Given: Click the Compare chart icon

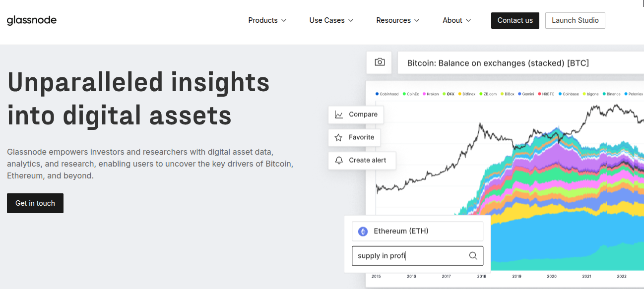Looking at the screenshot, I should [339, 115].
